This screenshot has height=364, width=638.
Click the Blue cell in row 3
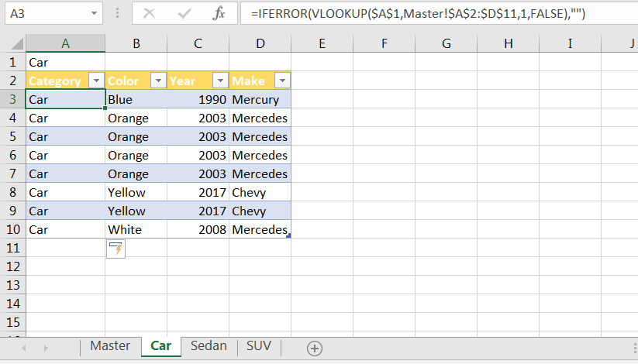(x=136, y=99)
